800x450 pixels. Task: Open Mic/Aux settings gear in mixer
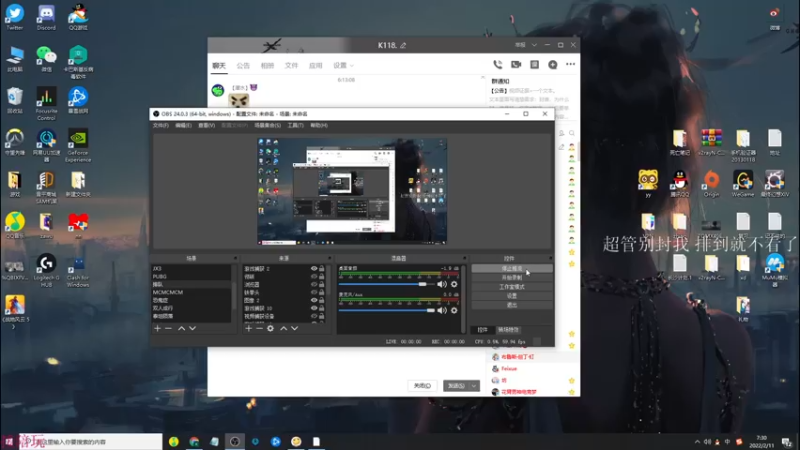click(x=454, y=310)
